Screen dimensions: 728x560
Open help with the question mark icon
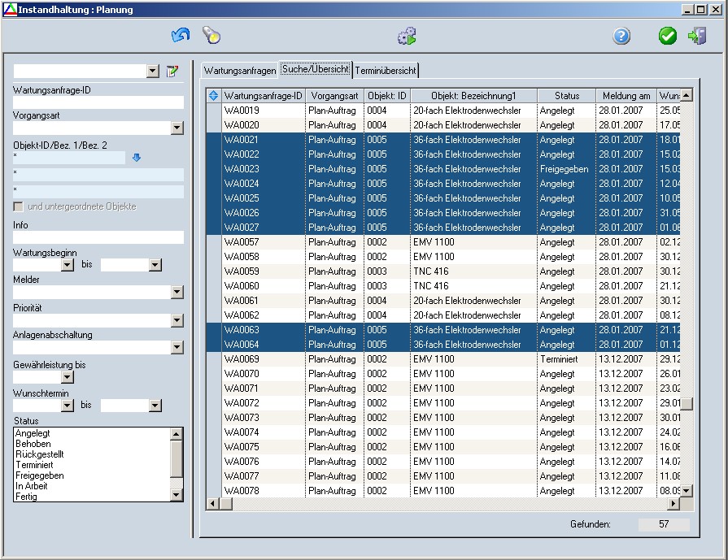tap(621, 36)
